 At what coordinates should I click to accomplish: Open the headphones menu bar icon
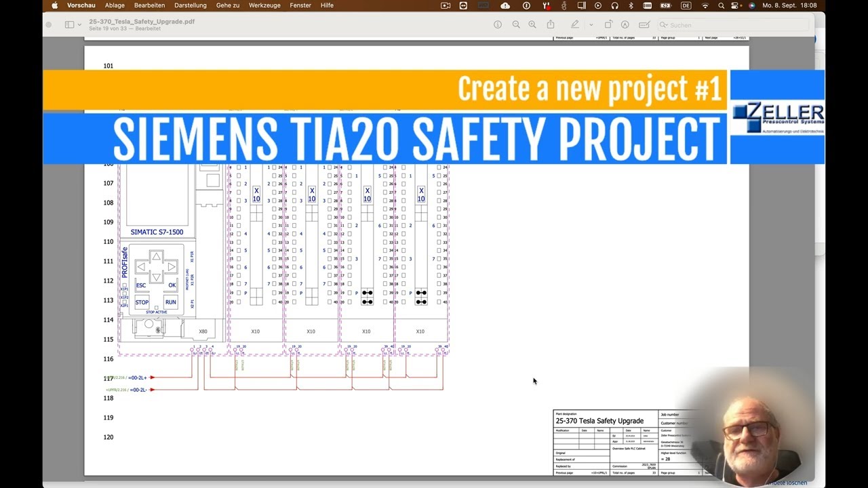pyautogui.click(x=614, y=5)
